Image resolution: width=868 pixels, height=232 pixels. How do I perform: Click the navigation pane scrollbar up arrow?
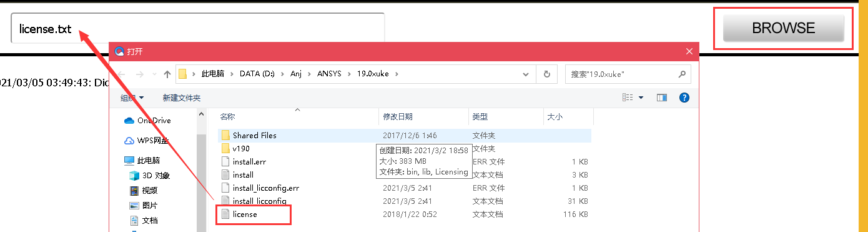[202, 114]
